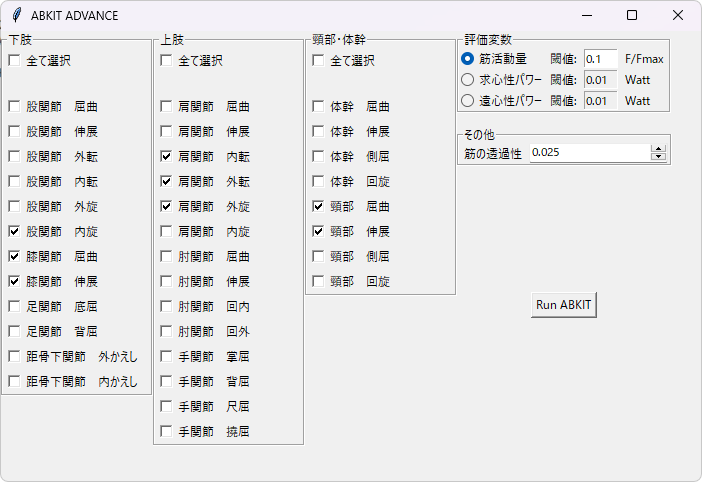Check 足関節 底屈
The width and height of the screenshot is (702, 482).
pyautogui.click(x=14, y=307)
